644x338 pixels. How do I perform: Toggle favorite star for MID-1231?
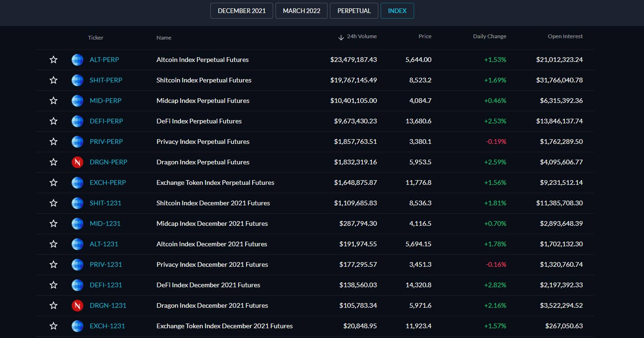pyautogui.click(x=54, y=223)
